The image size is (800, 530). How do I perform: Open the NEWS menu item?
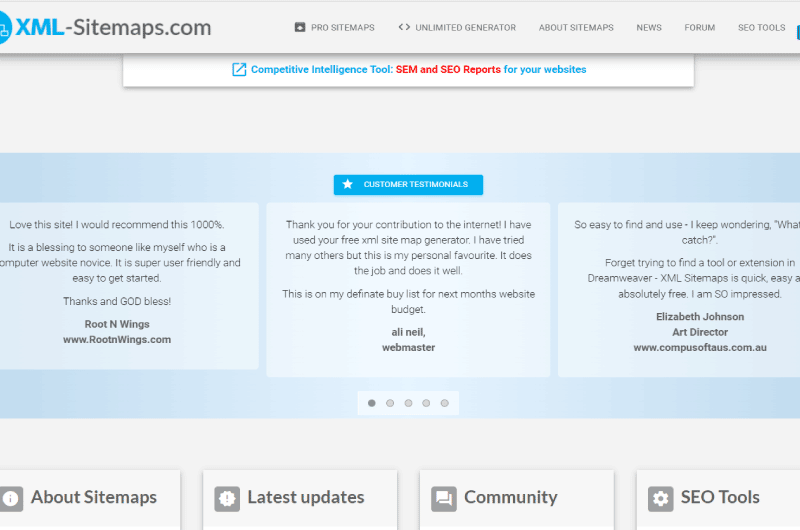point(648,28)
